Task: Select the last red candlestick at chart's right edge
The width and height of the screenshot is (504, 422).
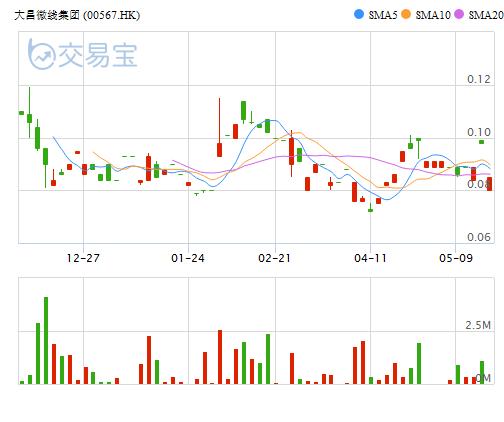Action: pos(489,184)
